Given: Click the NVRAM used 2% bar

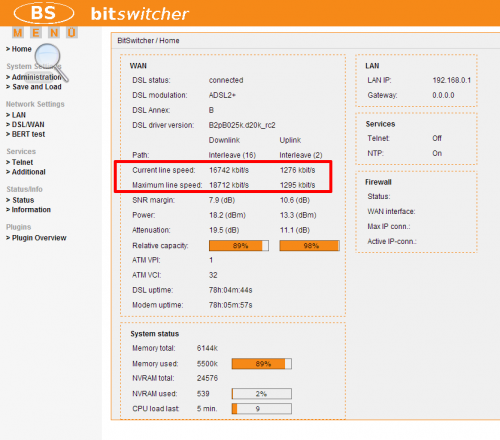Looking at the screenshot, I should [x=262, y=394].
